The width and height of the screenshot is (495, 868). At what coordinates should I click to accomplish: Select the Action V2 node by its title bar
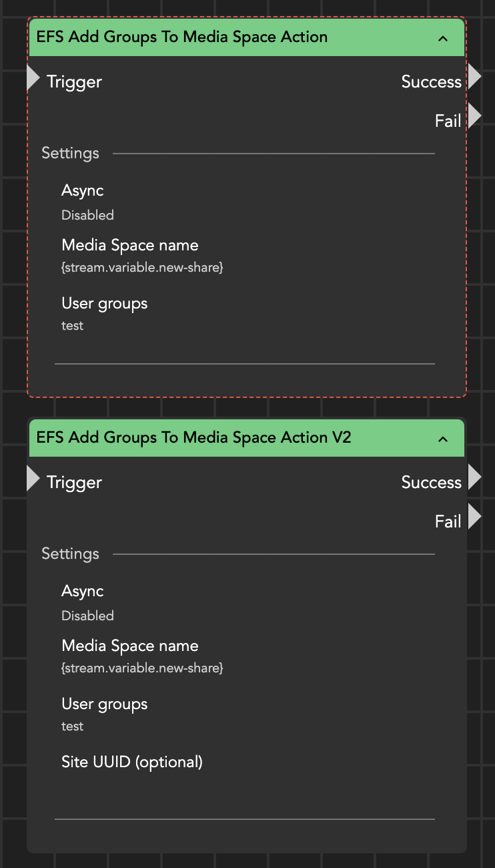coord(200,438)
